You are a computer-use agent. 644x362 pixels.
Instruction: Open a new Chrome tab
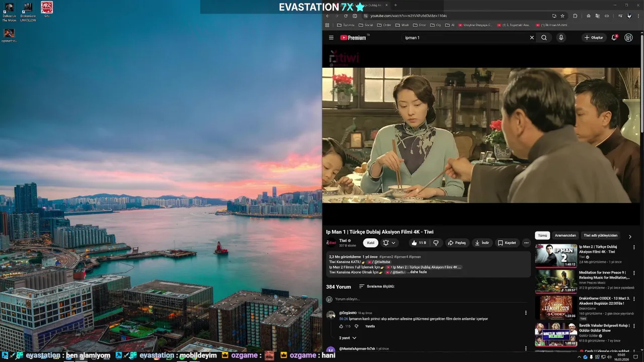click(x=395, y=5)
